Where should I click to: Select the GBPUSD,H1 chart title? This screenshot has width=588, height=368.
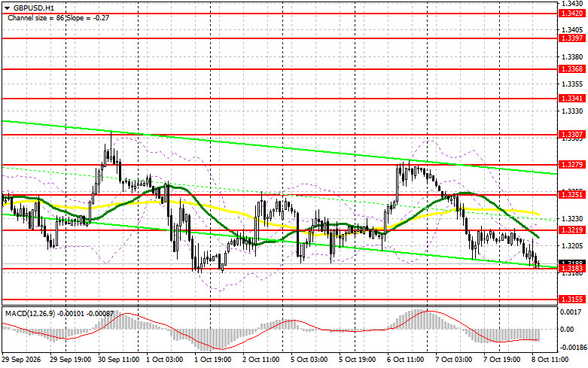pos(34,8)
